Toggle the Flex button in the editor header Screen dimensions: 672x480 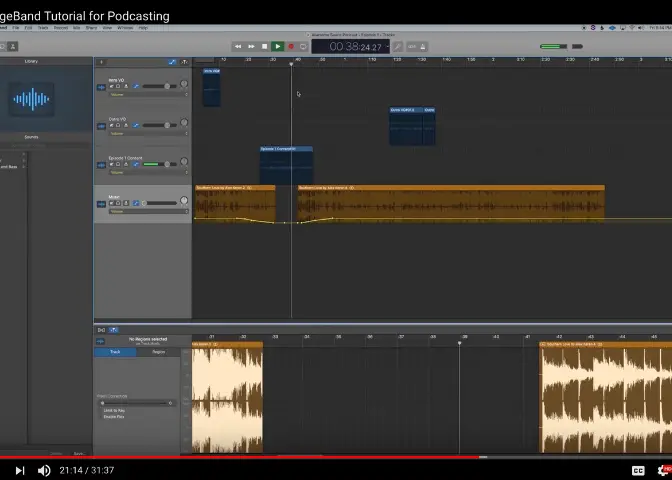click(102, 330)
